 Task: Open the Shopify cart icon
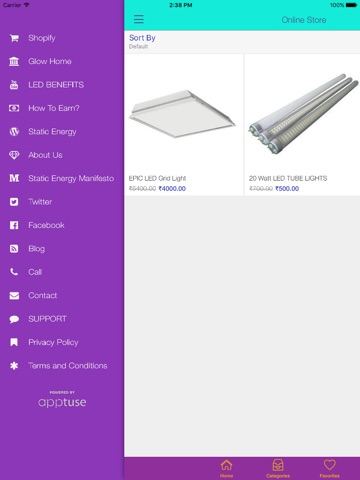(14, 38)
